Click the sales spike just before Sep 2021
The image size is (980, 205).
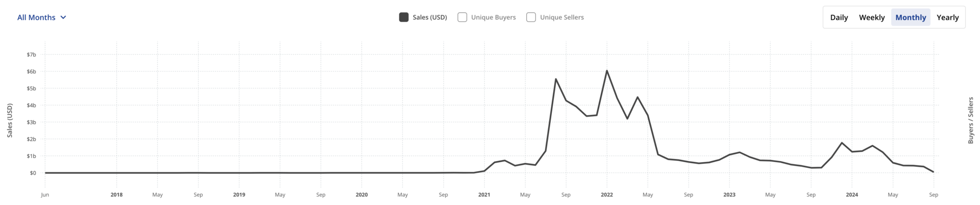coord(556,79)
